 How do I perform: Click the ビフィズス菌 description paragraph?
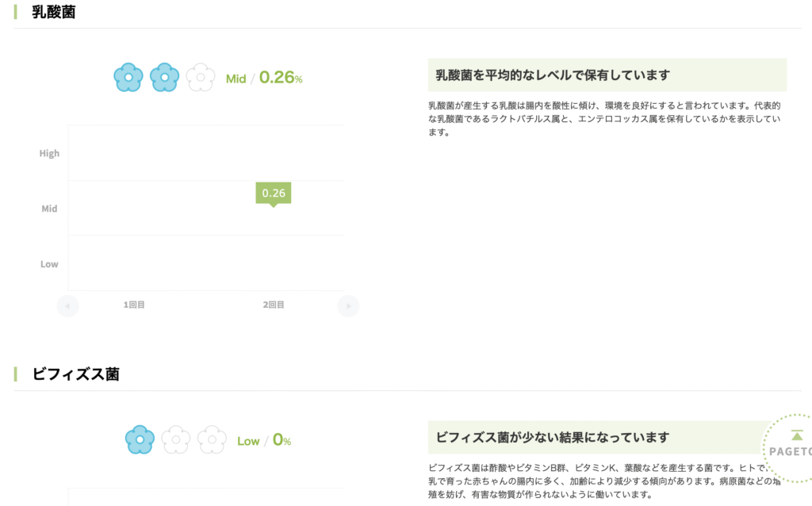[x=604, y=481]
